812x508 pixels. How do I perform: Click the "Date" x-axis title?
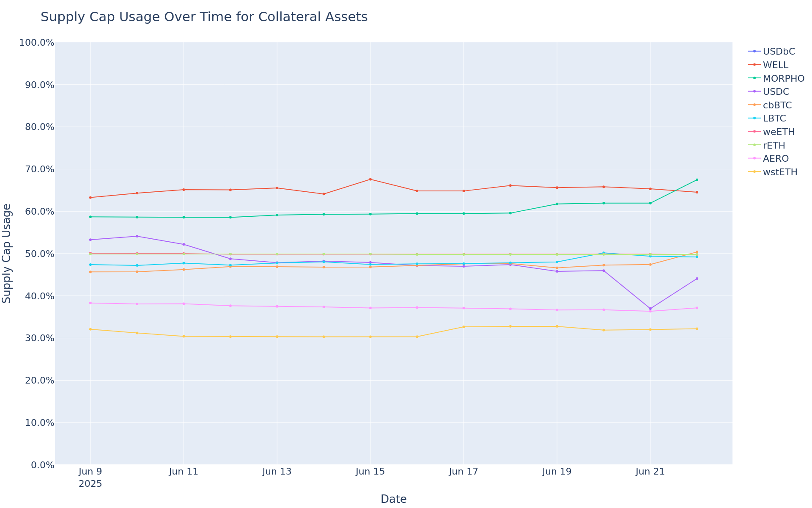pyautogui.click(x=393, y=499)
